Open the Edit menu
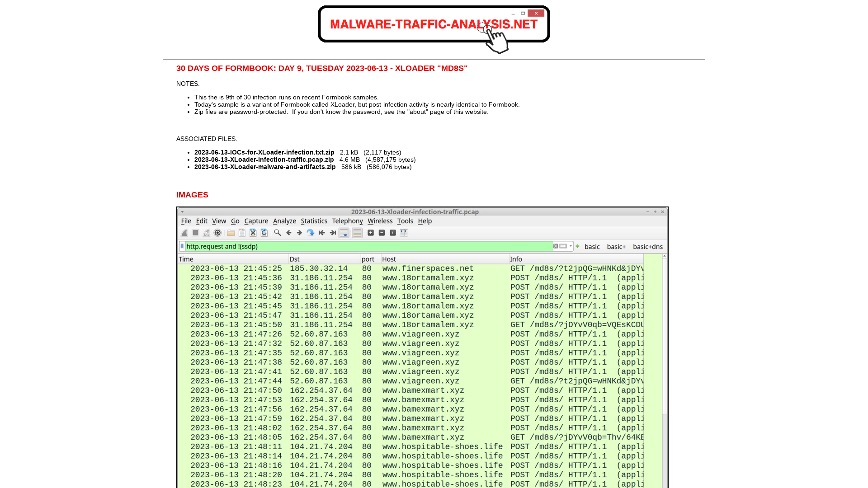Image resolution: width=868 pixels, height=488 pixels. (202, 221)
